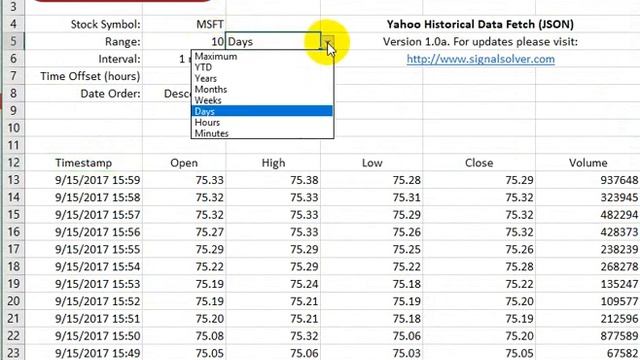Select YTD in the dropdown list
This screenshot has width=640, height=360.
coord(262,67)
